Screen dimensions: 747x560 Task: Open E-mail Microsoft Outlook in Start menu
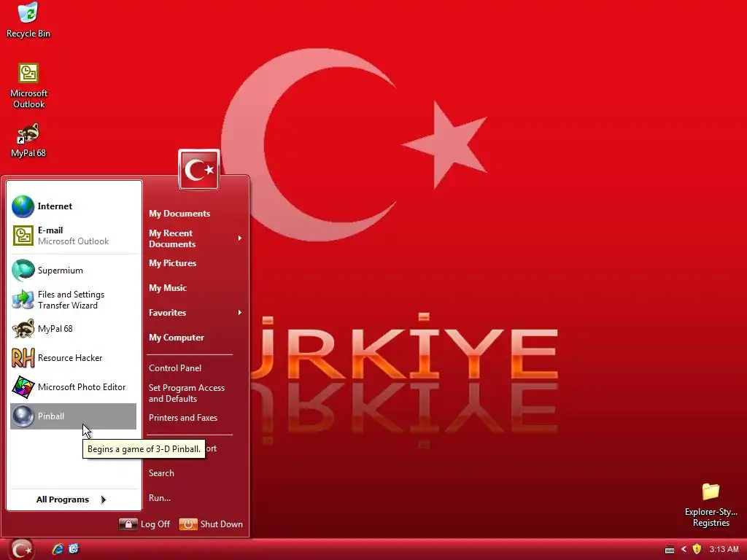pyautogui.click(x=74, y=236)
